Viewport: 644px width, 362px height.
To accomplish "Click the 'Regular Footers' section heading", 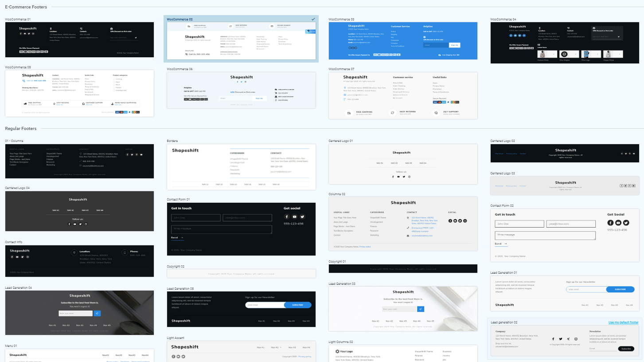I will [21, 129].
